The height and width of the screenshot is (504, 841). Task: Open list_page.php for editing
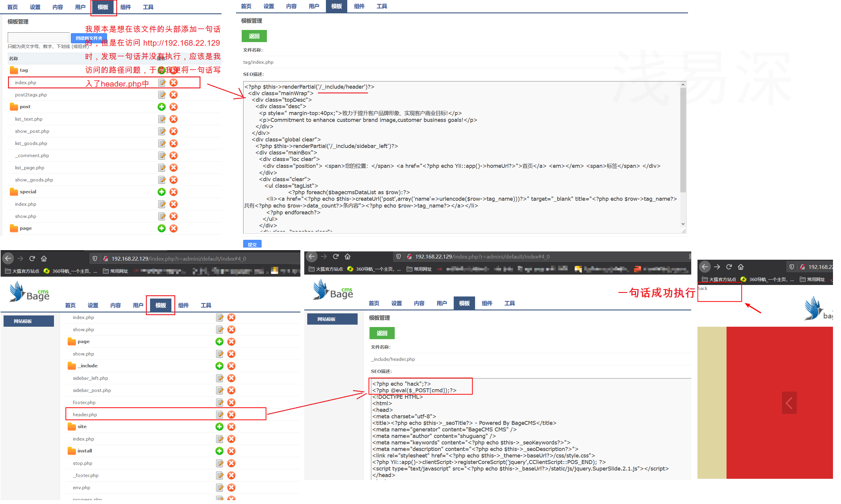(162, 168)
